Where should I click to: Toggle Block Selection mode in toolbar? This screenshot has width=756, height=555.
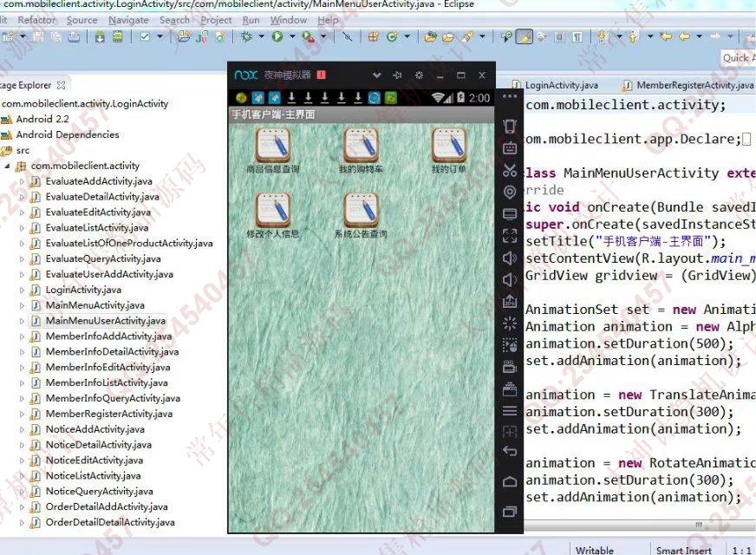click(x=559, y=36)
